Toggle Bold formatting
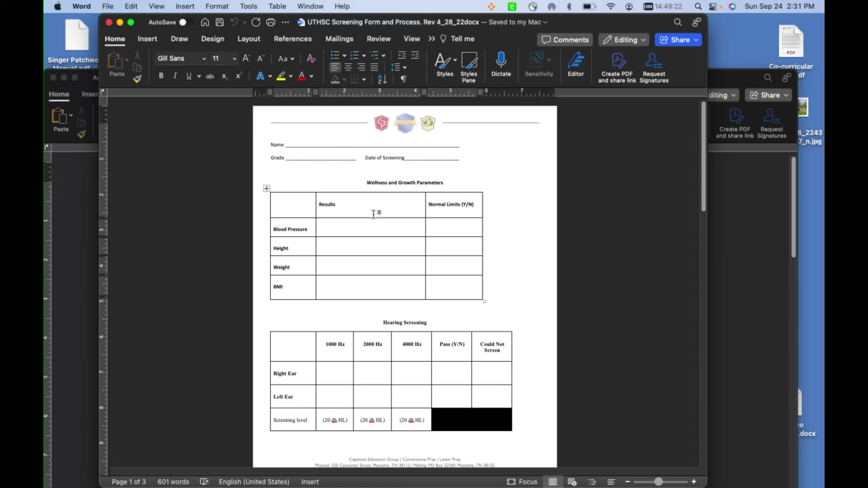The height and width of the screenshot is (488, 868). (161, 76)
